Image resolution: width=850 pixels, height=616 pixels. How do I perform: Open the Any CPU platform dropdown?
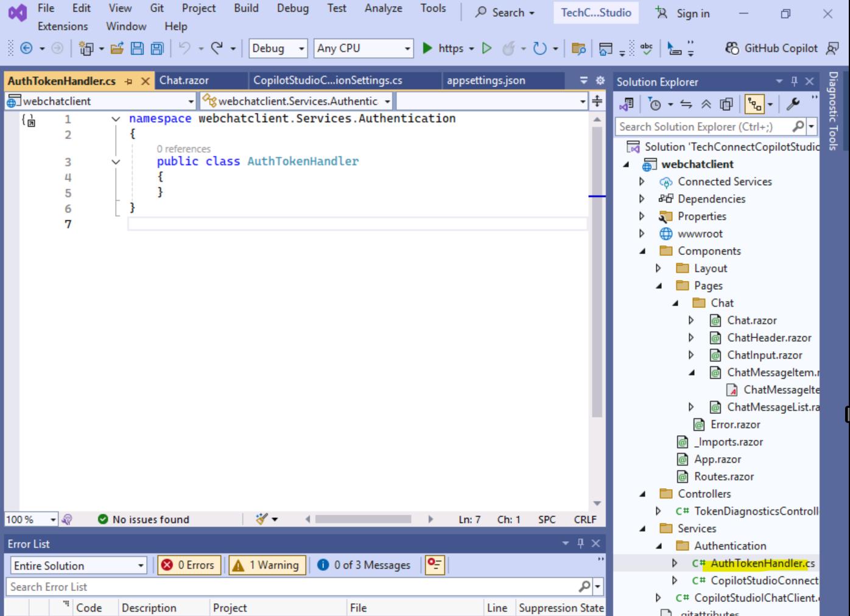[364, 49]
